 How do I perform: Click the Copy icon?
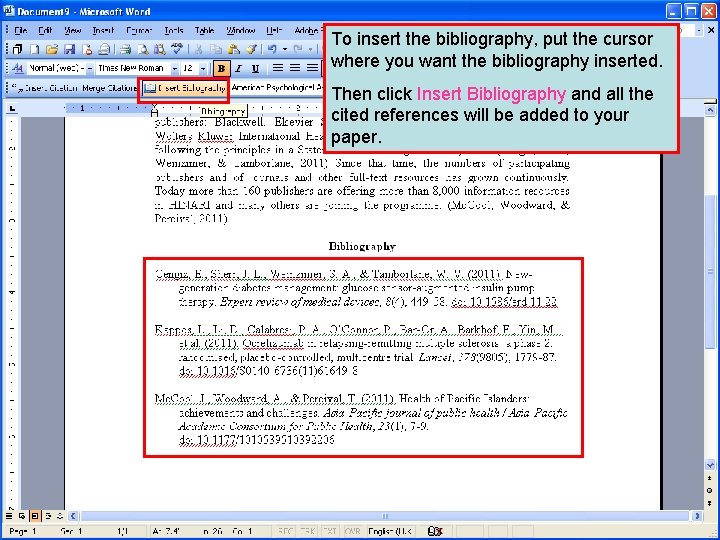tap(216, 49)
